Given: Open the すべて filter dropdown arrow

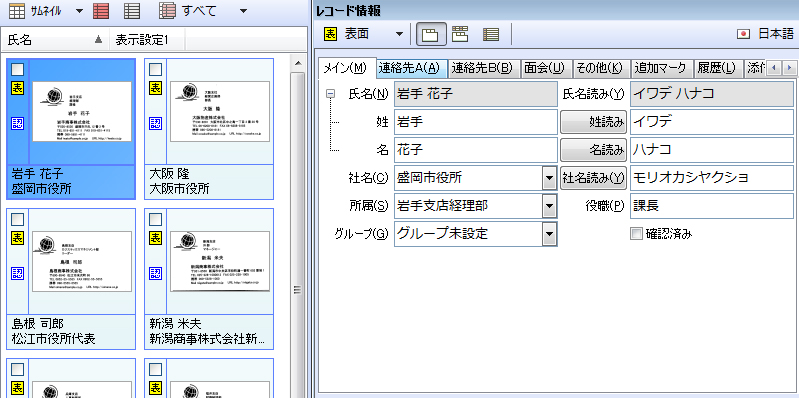Looking at the screenshot, I should (x=244, y=11).
